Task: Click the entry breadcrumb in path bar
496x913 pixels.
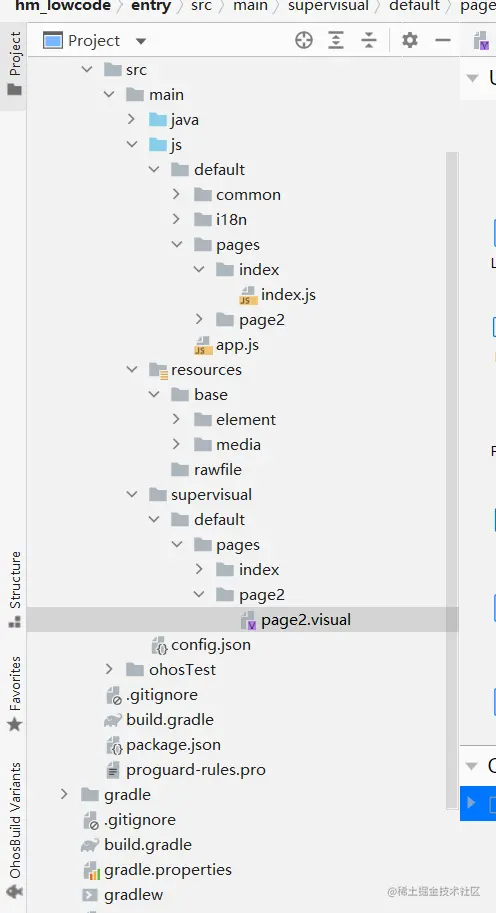Action: tap(151, 6)
